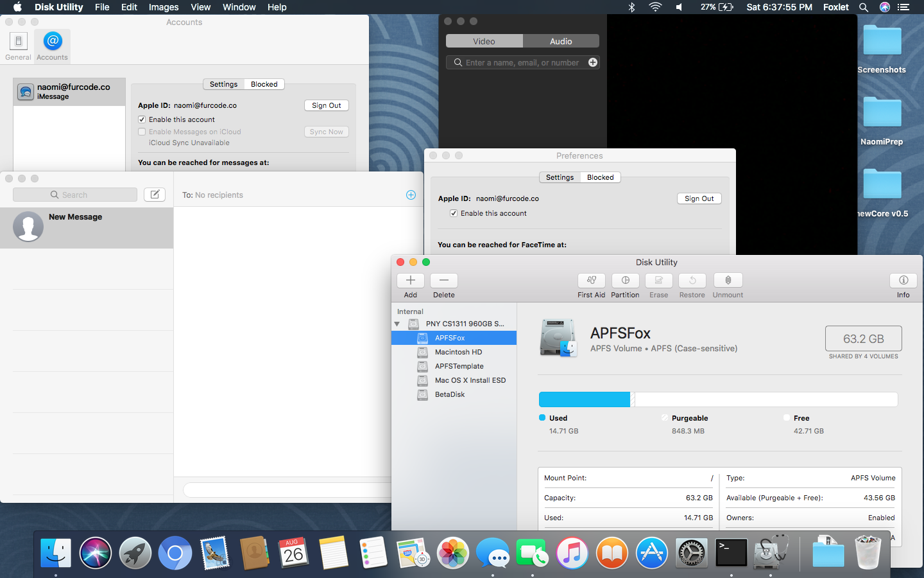
Task: Click the Wi-Fi icon in the menu bar
Action: coord(655,7)
